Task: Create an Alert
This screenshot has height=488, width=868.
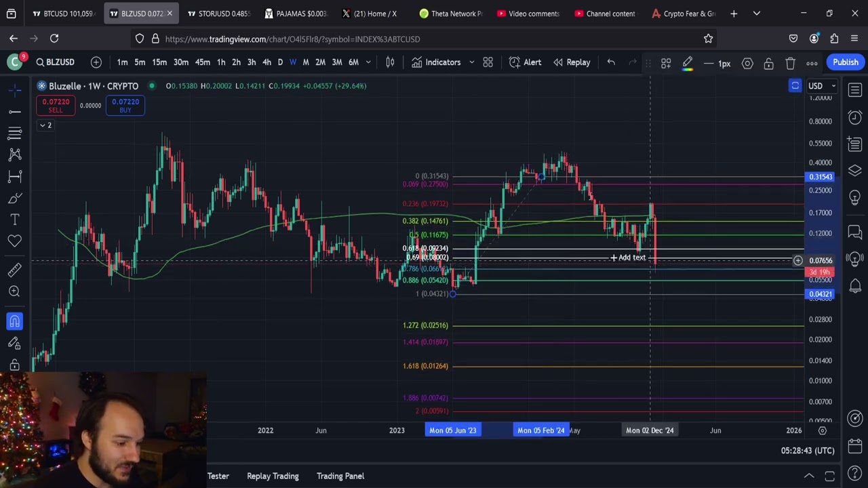Action: click(525, 62)
